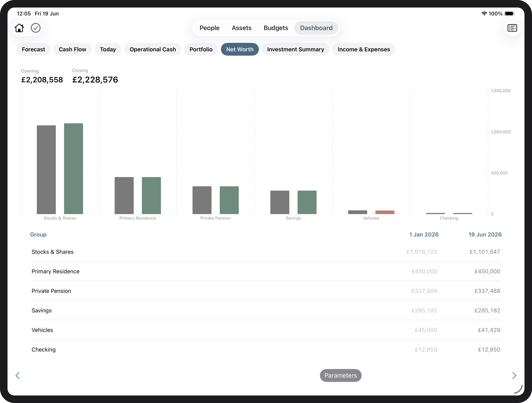Screen dimensions: 532x403
Task: Tap the Opening value £2,208,558
Action: coord(42,80)
